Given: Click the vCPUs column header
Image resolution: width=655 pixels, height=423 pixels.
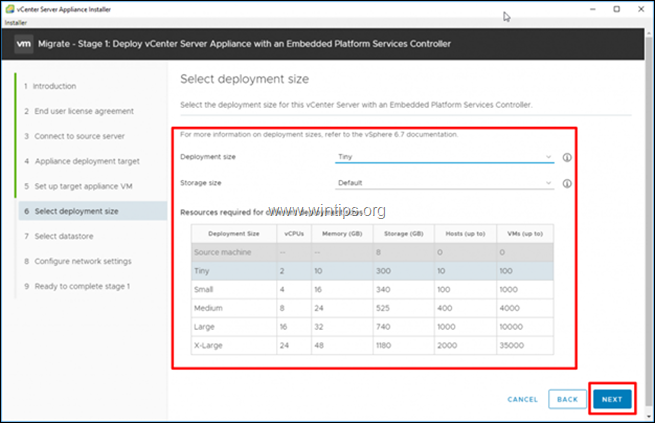Looking at the screenshot, I should pyautogui.click(x=294, y=234).
